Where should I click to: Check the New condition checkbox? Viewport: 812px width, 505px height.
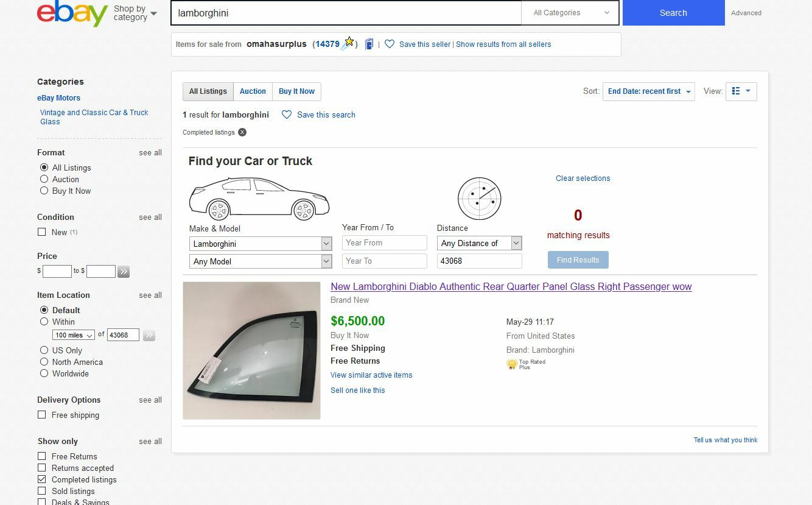[42, 232]
